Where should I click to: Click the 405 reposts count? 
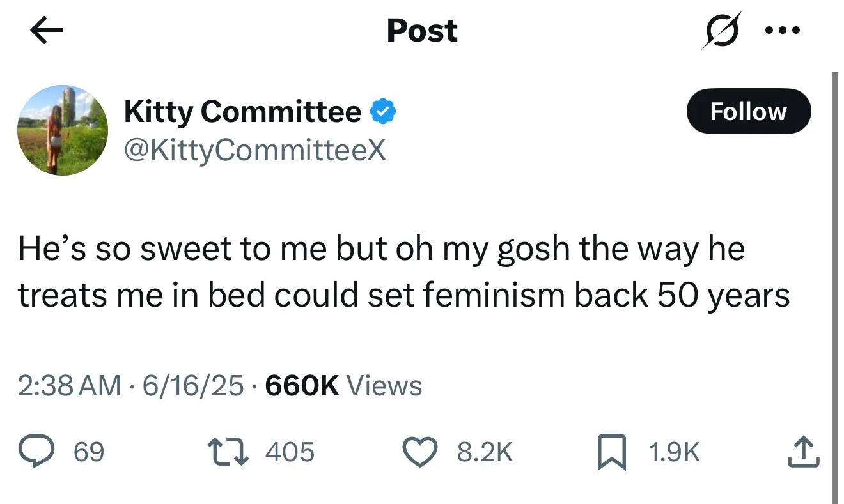290,453
